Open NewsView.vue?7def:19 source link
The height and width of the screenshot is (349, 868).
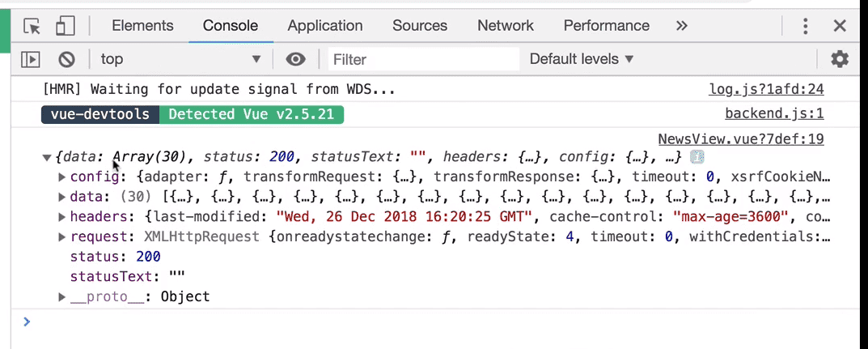741,139
